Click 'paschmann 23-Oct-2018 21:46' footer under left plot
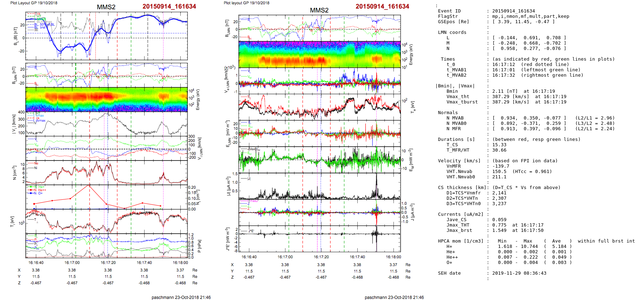This screenshot has height=300, width=644. [x=181, y=297]
